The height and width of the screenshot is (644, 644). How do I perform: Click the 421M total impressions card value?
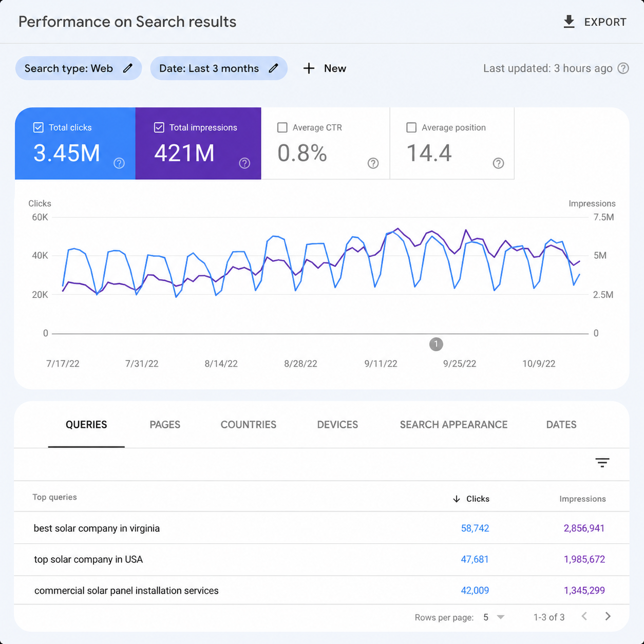click(x=184, y=153)
